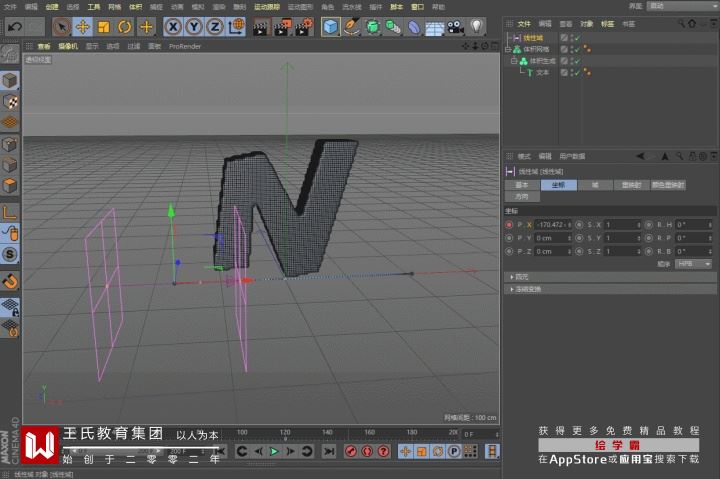Select the Points mode icon
Viewport: 720px width, 479px height.
pyautogui.click(x=10, y=144)
